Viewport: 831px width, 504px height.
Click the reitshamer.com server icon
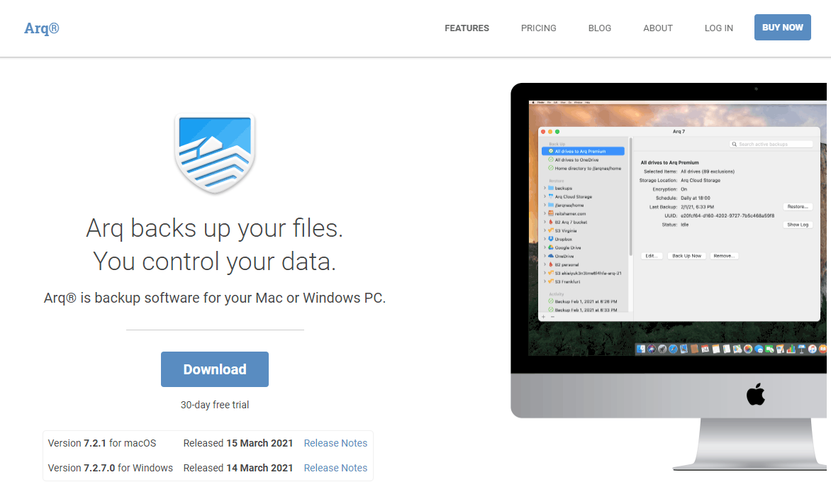pyautogui.click(x=550, y=213)
